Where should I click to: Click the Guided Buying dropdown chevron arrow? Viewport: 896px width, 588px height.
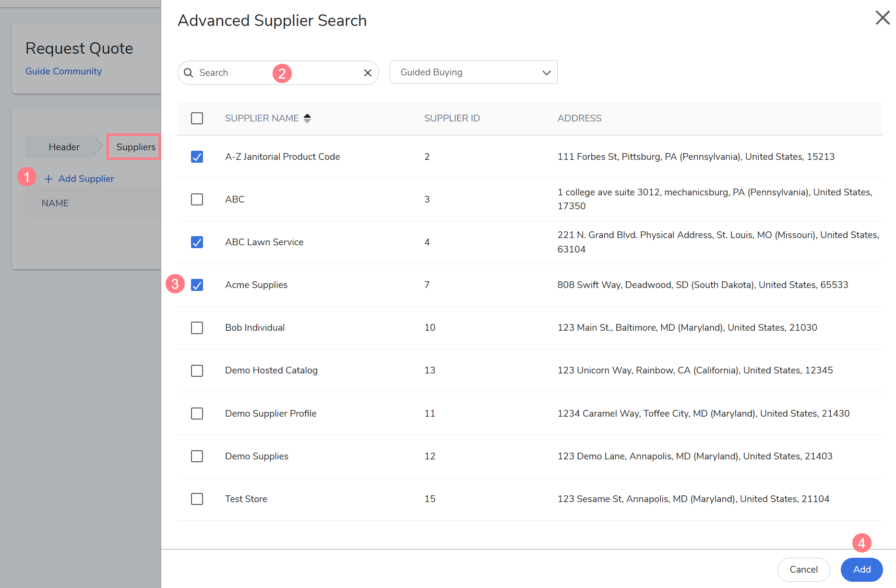pos(546,72)
